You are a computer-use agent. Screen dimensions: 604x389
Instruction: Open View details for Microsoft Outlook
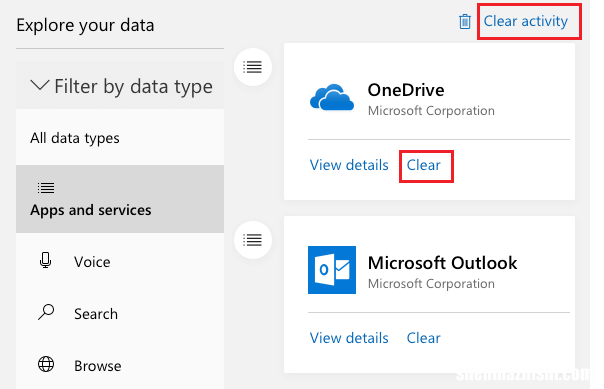pos(349,338)
